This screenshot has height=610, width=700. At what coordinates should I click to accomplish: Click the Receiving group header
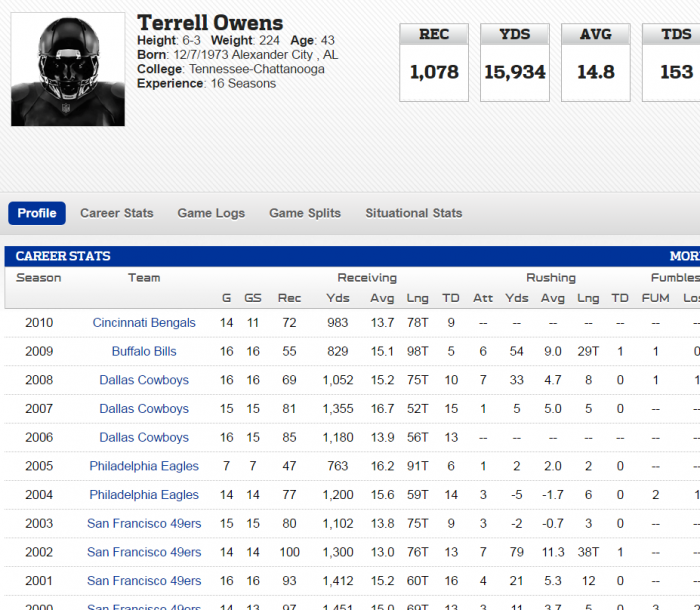tap(367, 278)
